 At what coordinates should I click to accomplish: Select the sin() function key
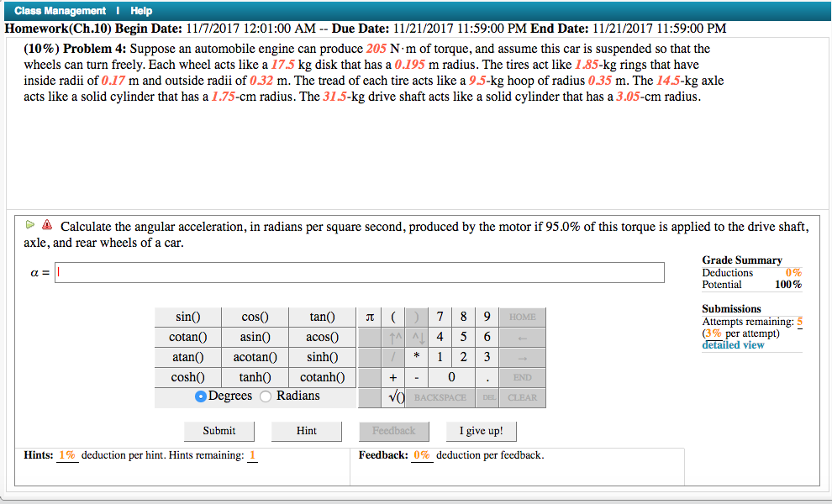coord(187,317)
